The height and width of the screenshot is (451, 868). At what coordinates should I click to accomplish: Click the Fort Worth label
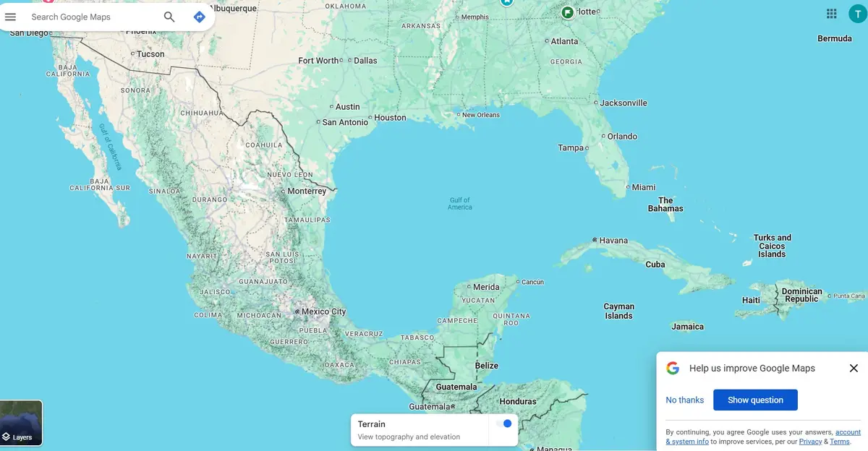coord(318,60)
